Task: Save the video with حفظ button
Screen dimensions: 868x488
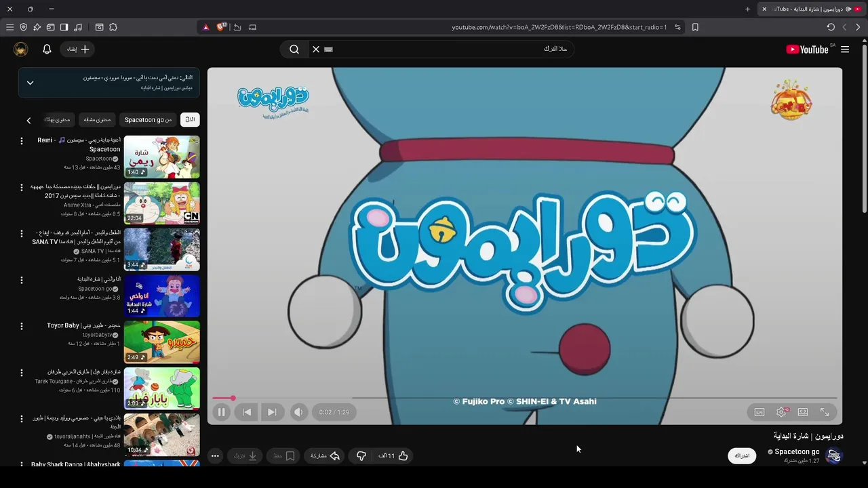Action: point(284,456)
